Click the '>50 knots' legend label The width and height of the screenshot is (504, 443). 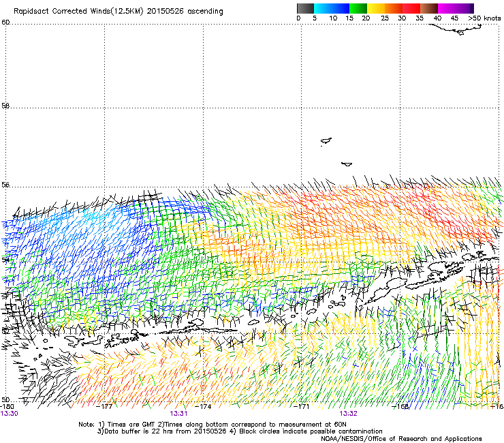point(484,18)
